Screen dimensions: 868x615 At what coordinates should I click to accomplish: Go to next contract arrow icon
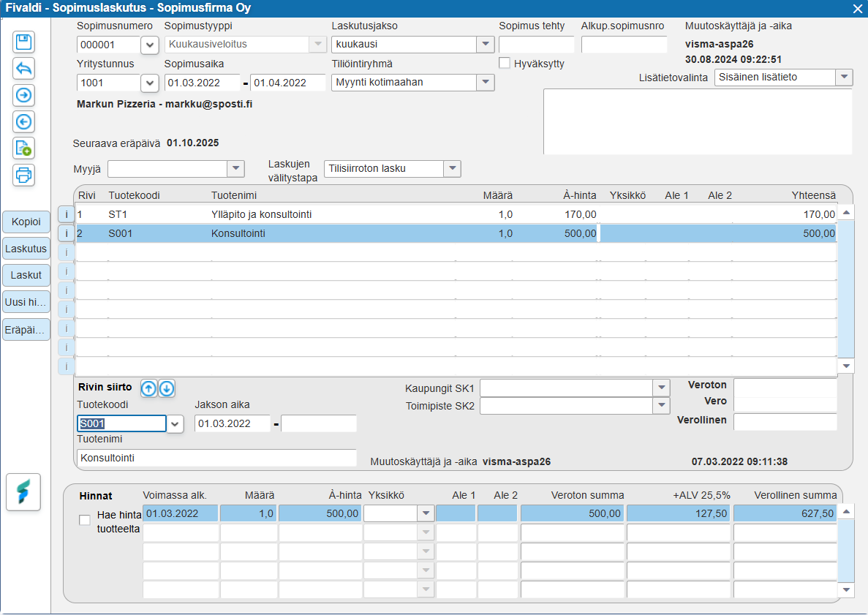(24, 95)
